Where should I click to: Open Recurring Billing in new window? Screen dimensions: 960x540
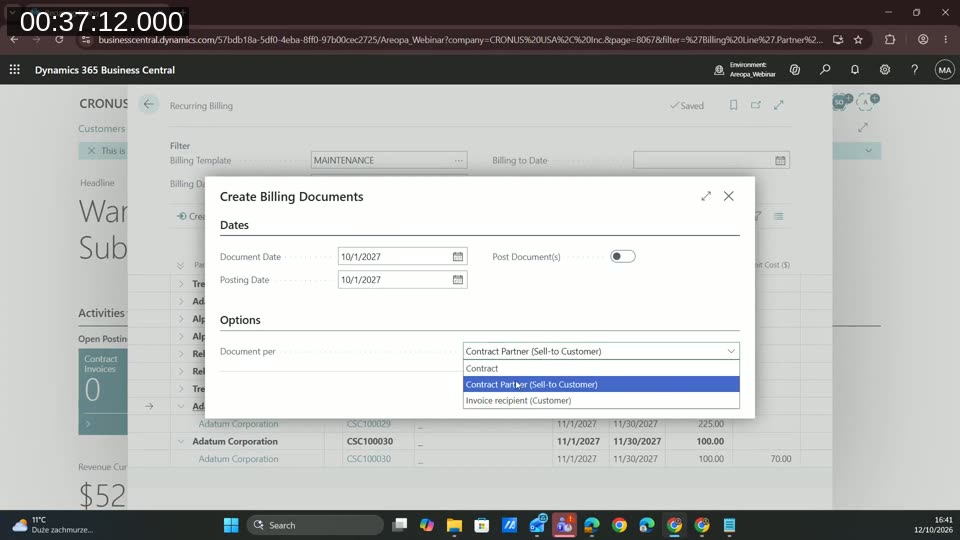click(756, 105)
